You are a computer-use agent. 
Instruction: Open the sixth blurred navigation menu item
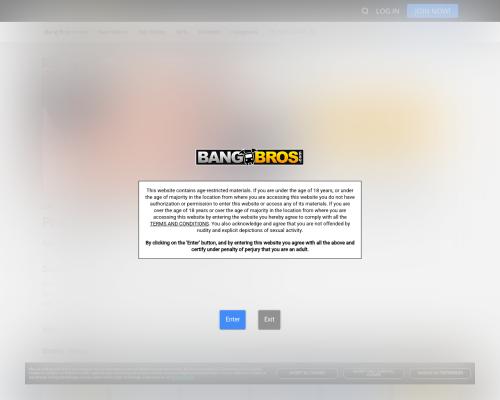pos(243,32)
